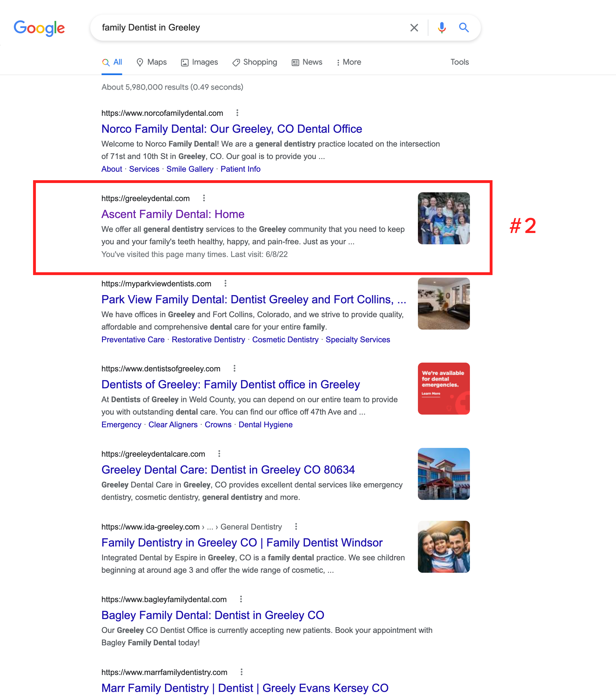Open the Patient Info sitelink

click(240, 169)
